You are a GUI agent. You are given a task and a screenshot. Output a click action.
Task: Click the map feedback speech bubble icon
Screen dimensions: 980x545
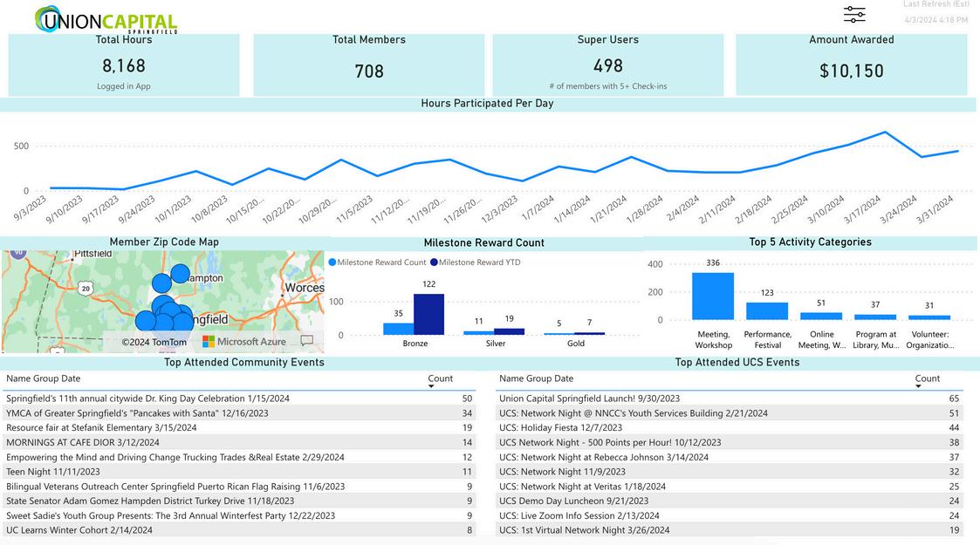[307, 341]
